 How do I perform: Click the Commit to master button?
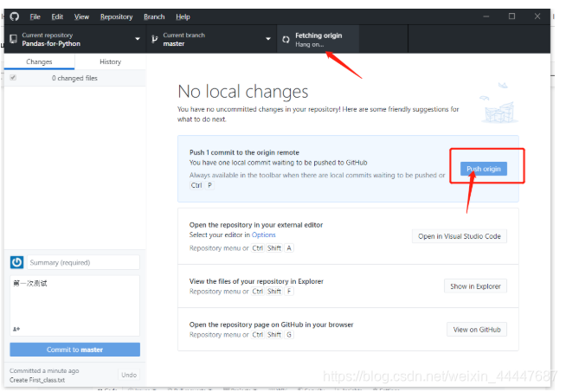(74, 350)
